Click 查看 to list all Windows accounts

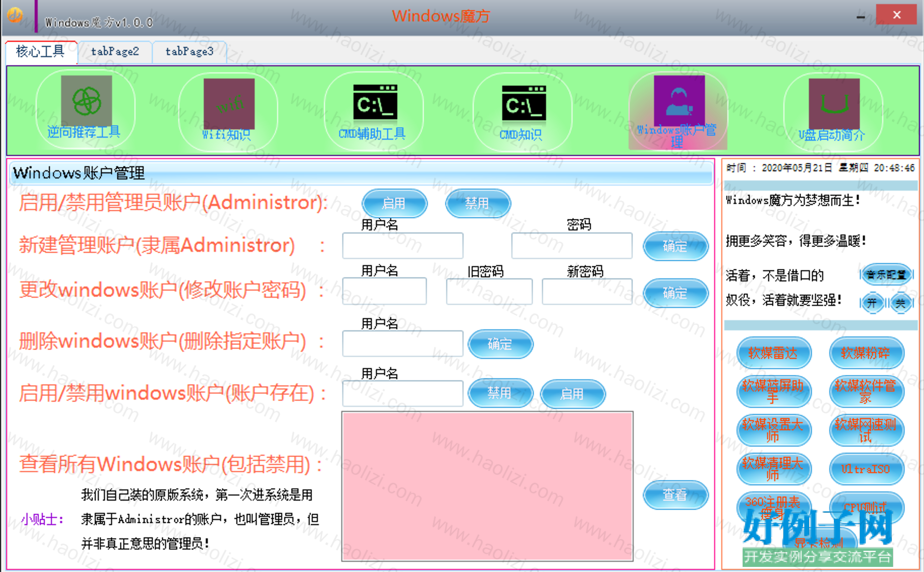675,495
